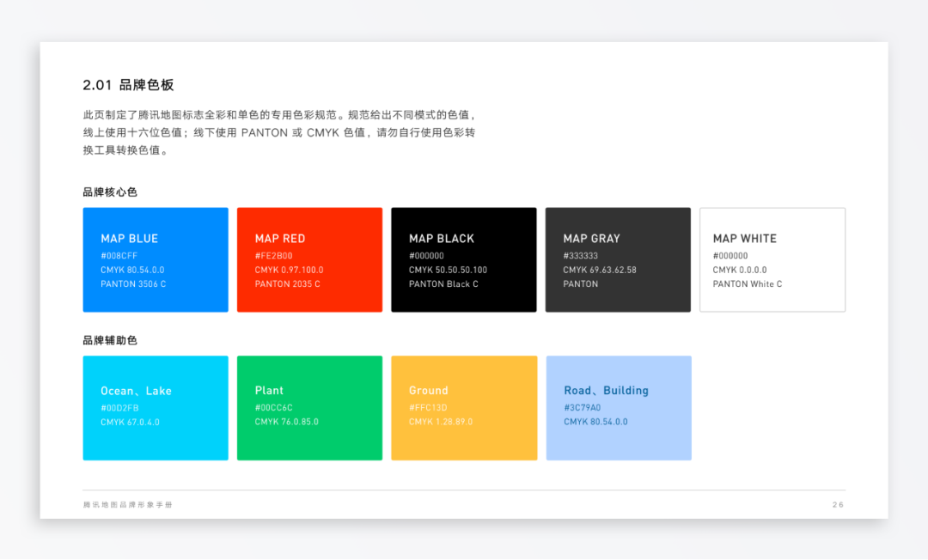
Task: Click "CMYK 50.50.50.100" text
Action: coord(448,271)
